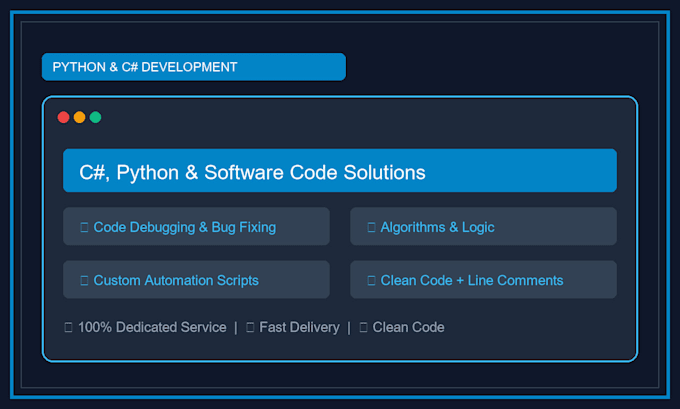This screenshot has width=680, height=409.
Task: Click the icon before footer Clean Code
Action: [363, 327]
